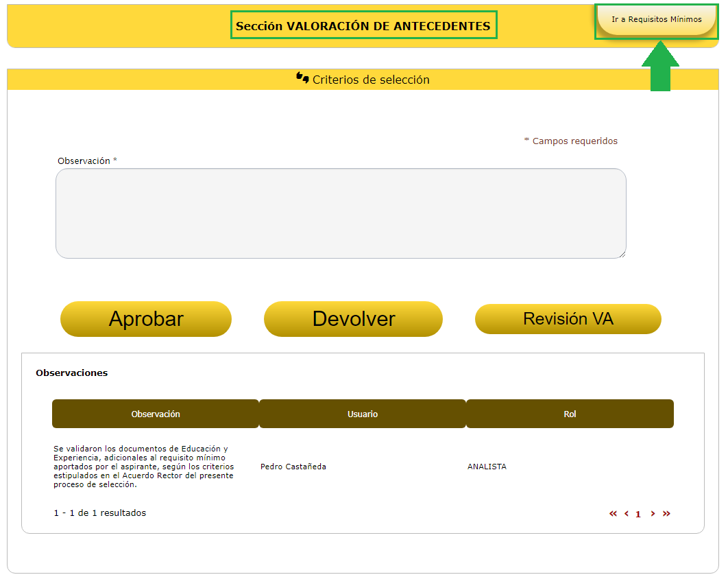Sort by the Rol column header

click(570, 414)
